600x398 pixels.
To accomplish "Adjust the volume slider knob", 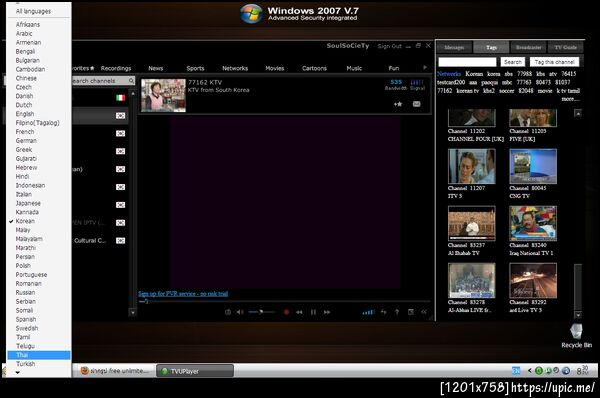I will click(x=261, y=312).
